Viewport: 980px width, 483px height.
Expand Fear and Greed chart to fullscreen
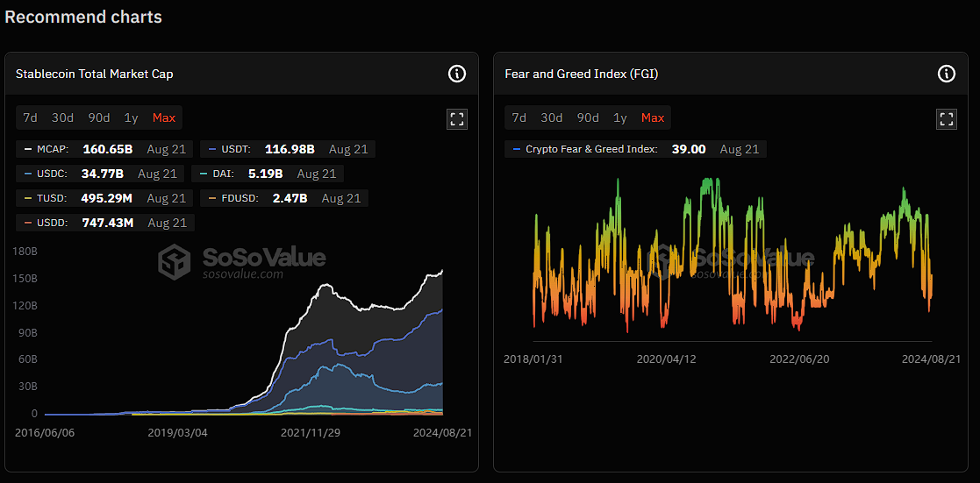click(946, 119)
